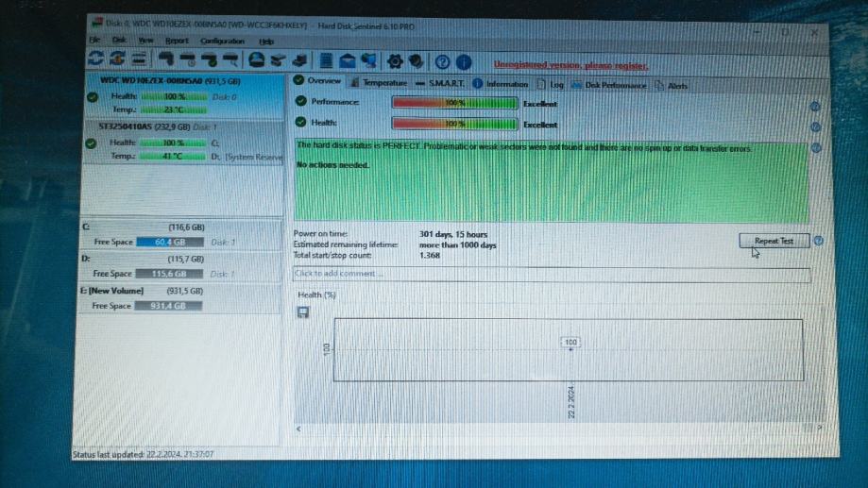The width and height of the screenshot is (868, 488).
Task: Click the help icon beside the status text box
Action: [816, 148]
